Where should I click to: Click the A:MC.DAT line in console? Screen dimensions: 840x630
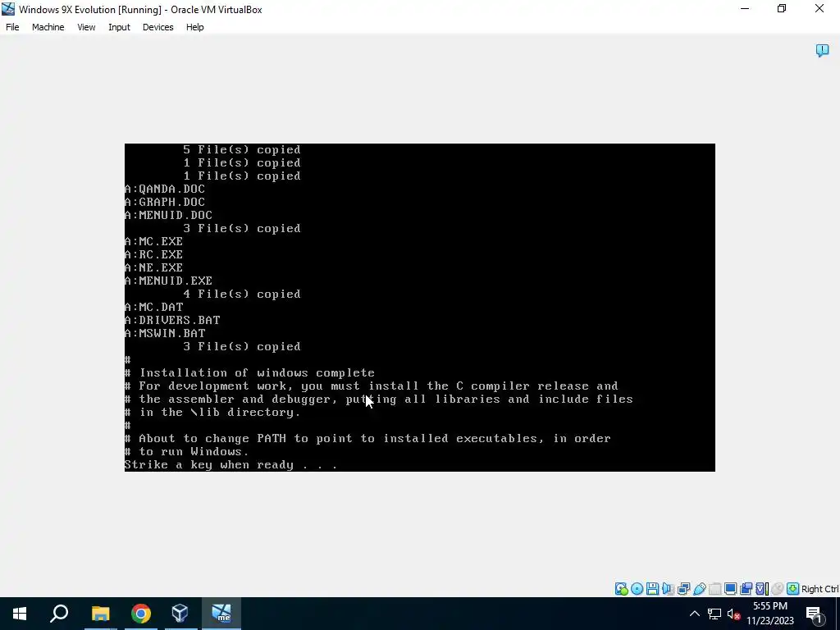coord(153,307)
